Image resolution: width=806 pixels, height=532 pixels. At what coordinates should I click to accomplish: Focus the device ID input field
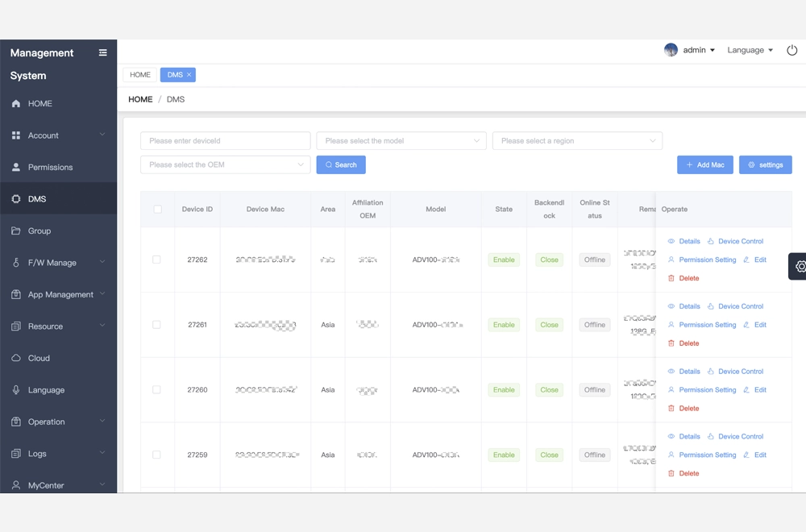click(x=225, y=141)
